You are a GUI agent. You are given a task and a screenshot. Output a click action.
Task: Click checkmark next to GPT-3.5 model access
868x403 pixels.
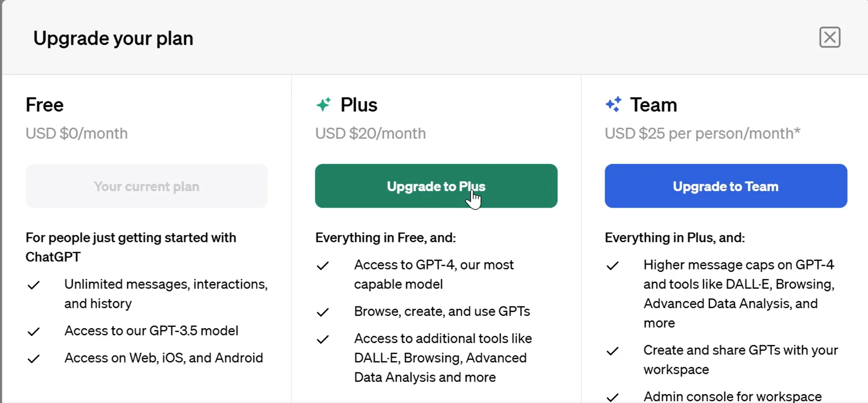[33, 332]
